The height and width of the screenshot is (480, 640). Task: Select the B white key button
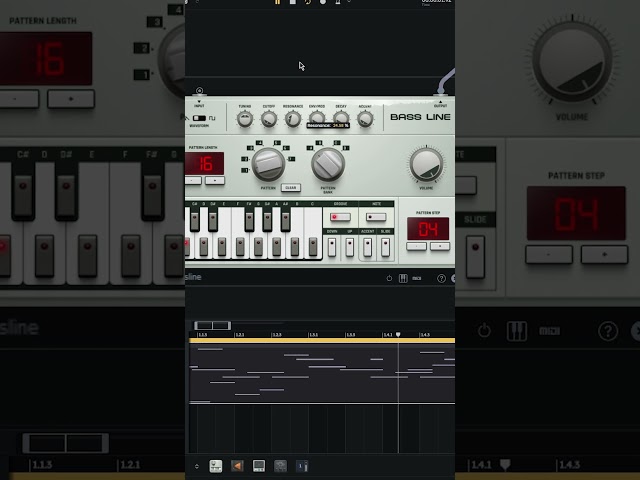click(294, 247)
